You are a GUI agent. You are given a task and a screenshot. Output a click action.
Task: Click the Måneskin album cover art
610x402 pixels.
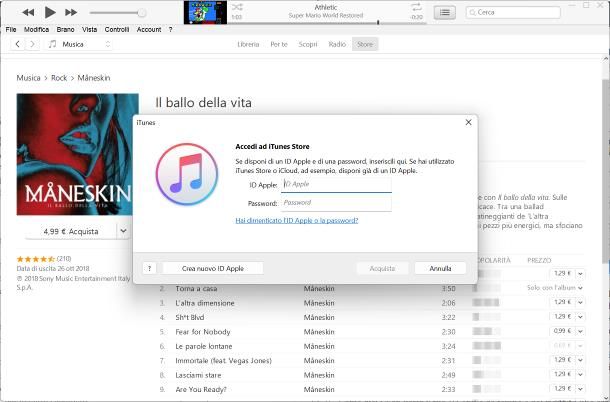click(77, 154)
